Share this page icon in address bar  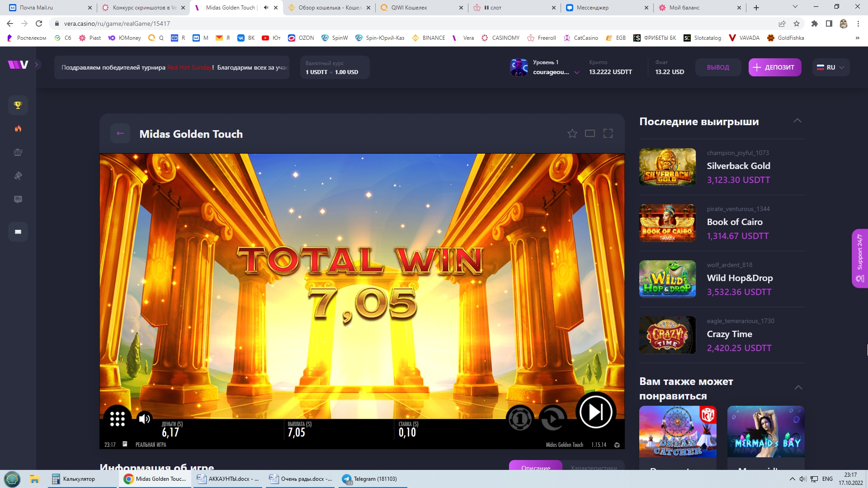pos(782,23)
